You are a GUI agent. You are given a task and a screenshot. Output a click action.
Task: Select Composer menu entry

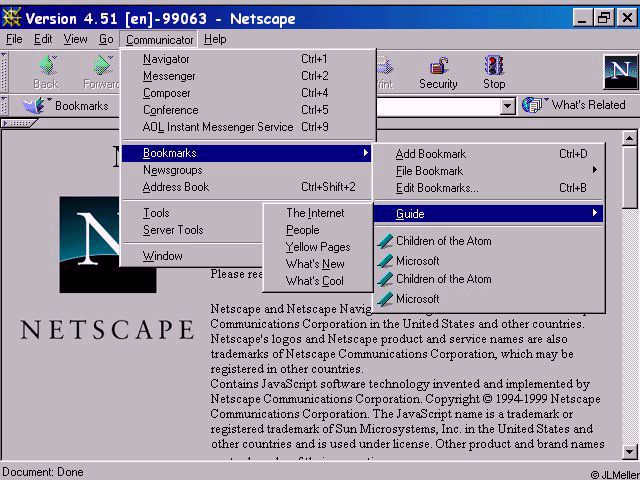coord(248,93)
